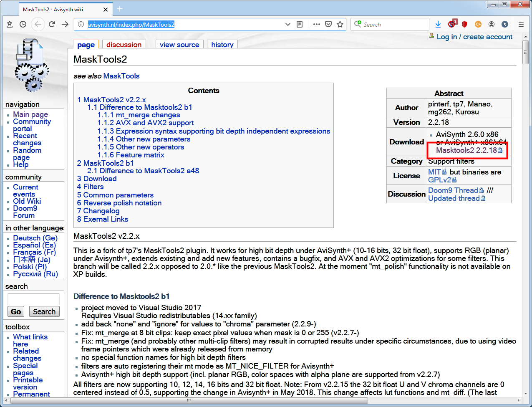
Task: Open Special pages link
Action: [25, 369]
